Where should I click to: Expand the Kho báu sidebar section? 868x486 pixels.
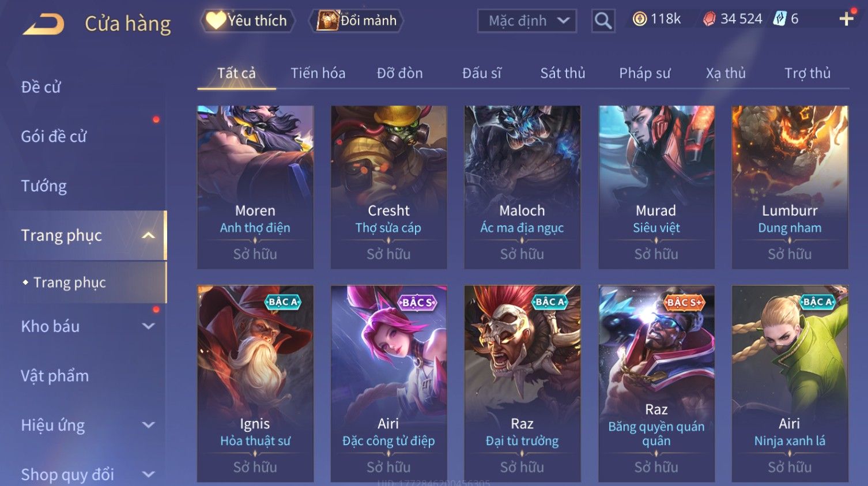click(148, 326)
